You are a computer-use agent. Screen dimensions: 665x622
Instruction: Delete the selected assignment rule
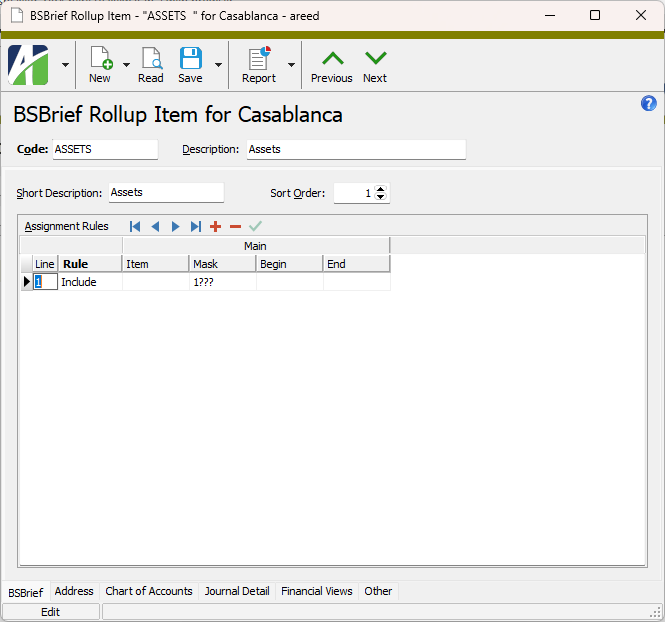[x=235, y=227]
